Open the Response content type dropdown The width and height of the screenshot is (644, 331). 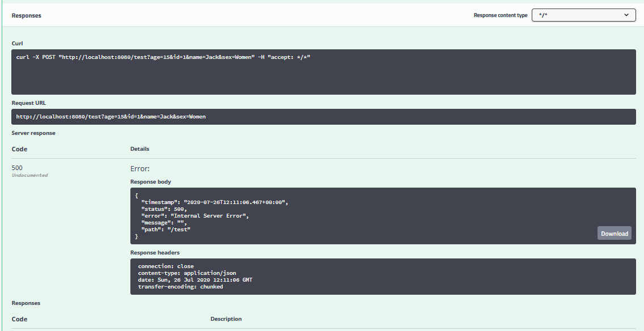coord(584,15)
